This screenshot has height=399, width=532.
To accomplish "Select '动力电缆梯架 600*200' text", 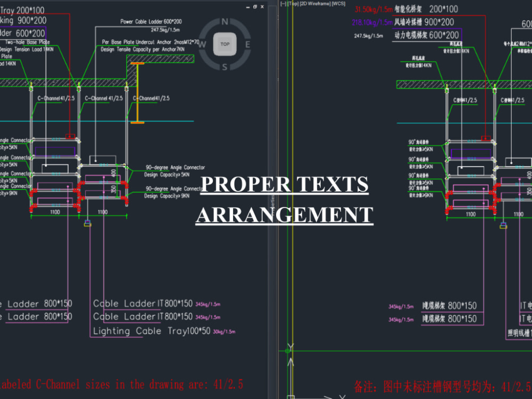I will (427, 35).
